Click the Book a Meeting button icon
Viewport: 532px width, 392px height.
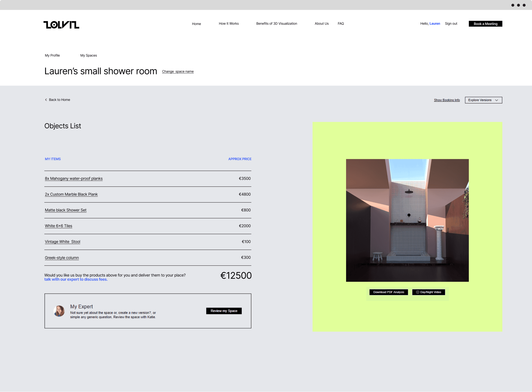point(485,24)
